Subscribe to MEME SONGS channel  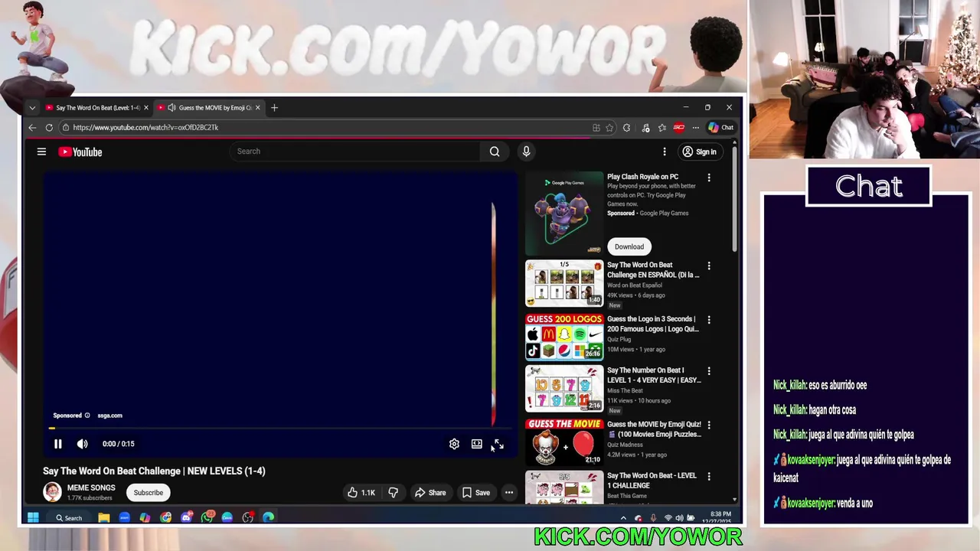[148, 493]
